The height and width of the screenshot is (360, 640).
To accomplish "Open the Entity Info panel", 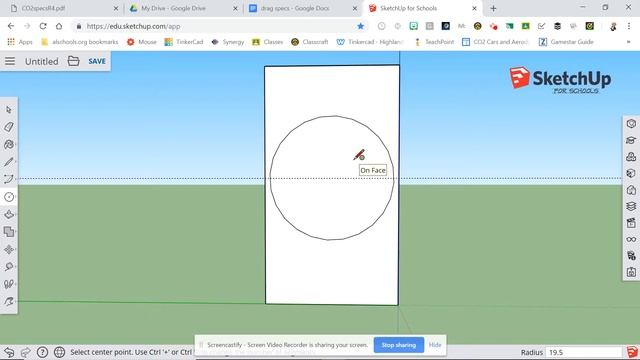I will tap(631, 124).
